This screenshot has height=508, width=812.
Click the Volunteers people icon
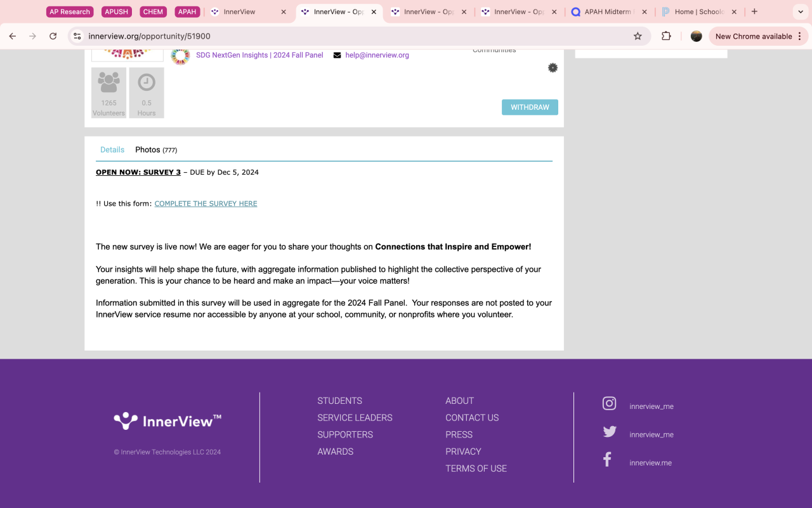108,83
